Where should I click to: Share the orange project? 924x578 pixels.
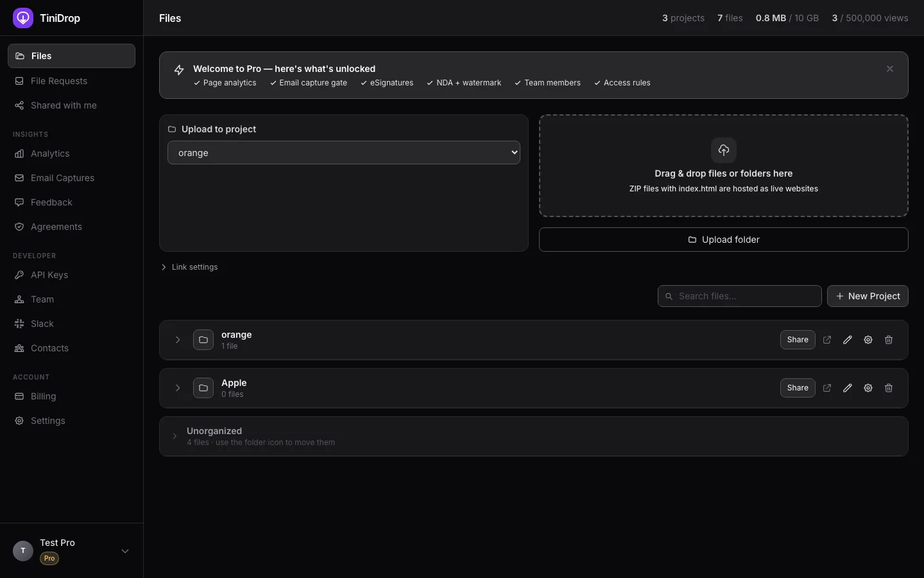point(798,340)
